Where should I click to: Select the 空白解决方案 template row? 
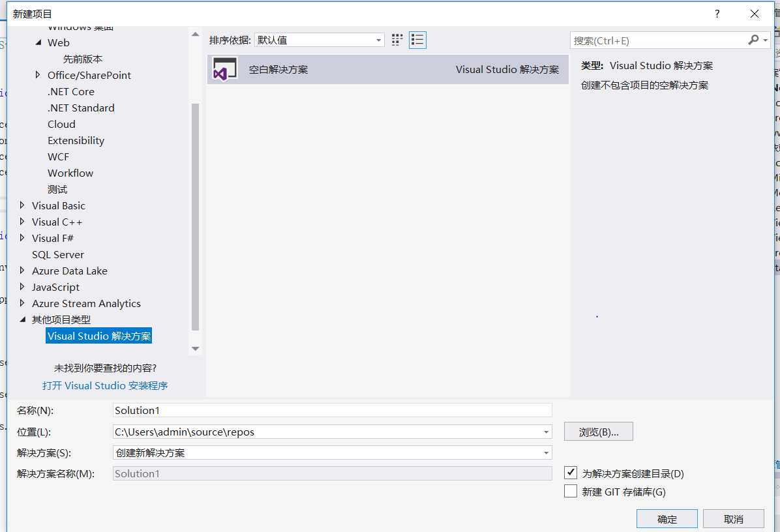click(x=388, y=70)
